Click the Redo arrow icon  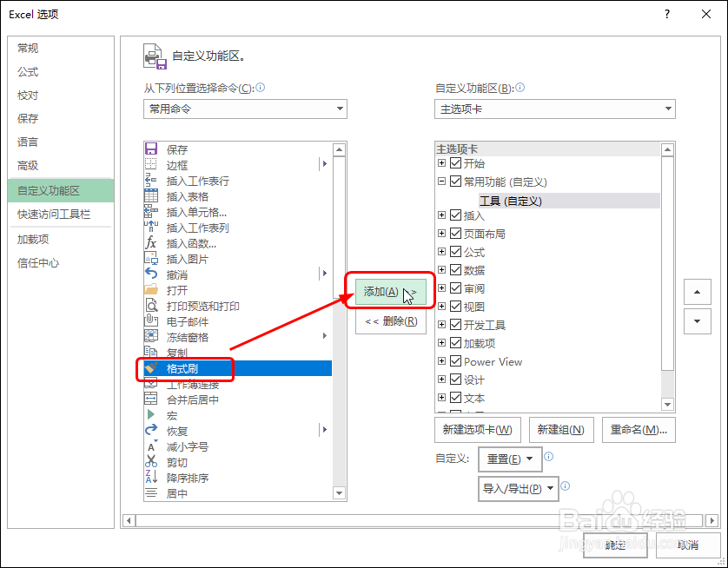point(151,430)
